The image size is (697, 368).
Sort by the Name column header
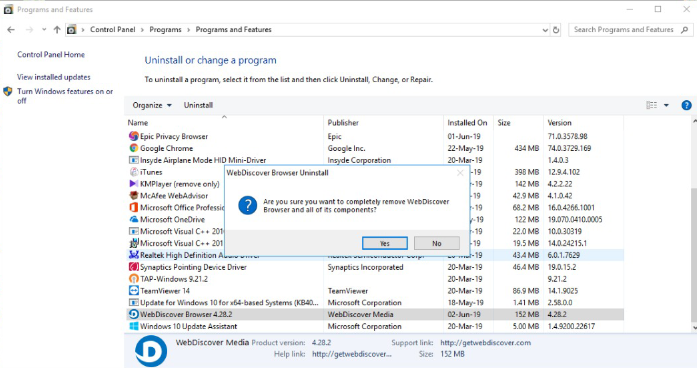click(x=138, y=123)
